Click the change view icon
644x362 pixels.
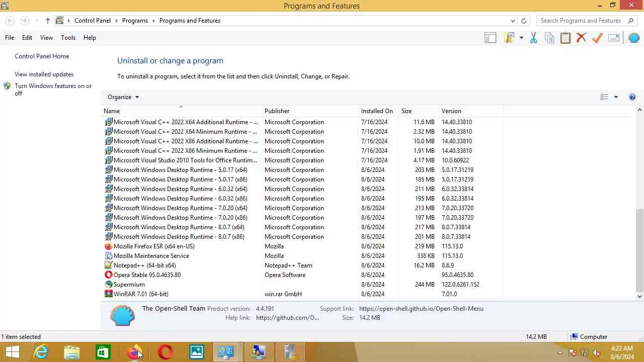coord(604,97)
